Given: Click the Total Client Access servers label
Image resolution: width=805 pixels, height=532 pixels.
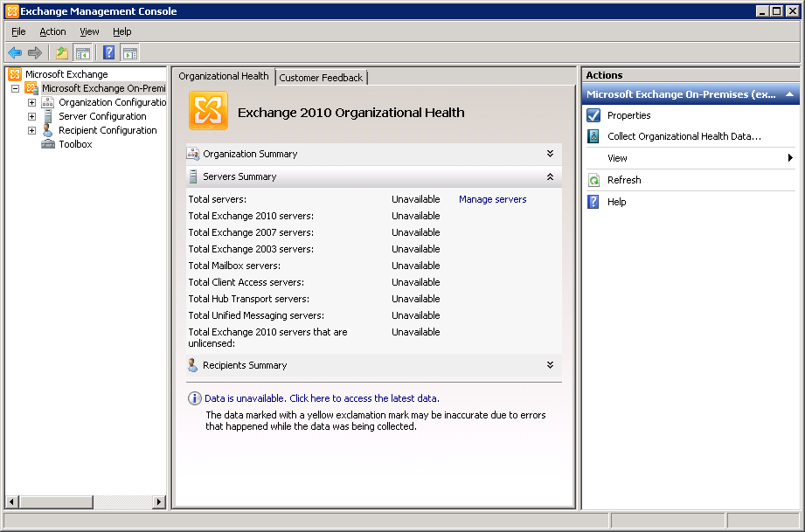Looking at the screenshot, I should (x=246, y=282).
